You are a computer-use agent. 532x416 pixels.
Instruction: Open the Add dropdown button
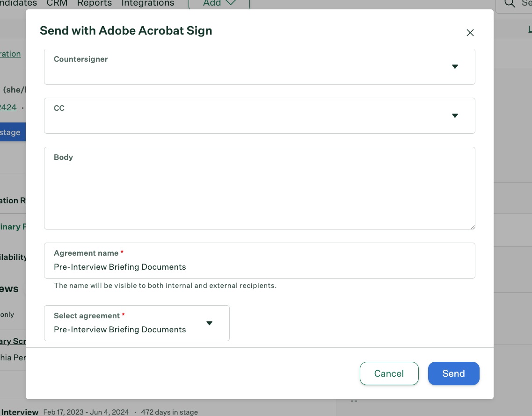pyautogui.click(x=219, y=3)
